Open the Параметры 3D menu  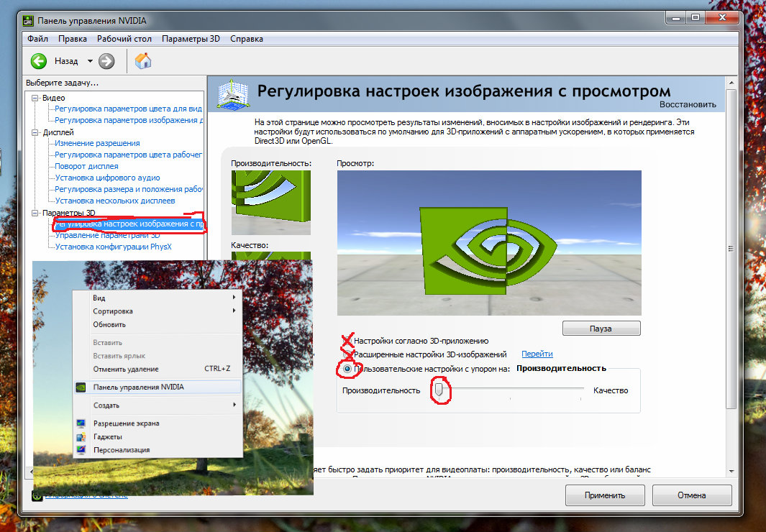pos(191,39)
